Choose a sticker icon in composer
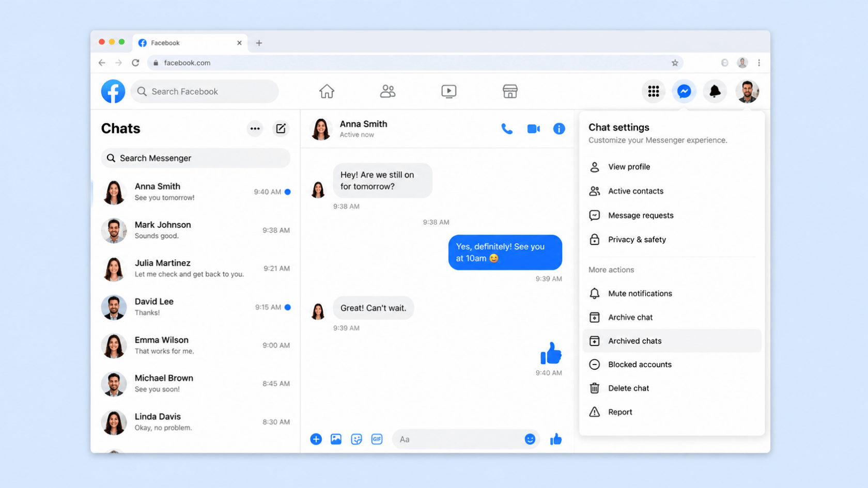This screenshot has width=868, height=488. click(x=357, y=439)
